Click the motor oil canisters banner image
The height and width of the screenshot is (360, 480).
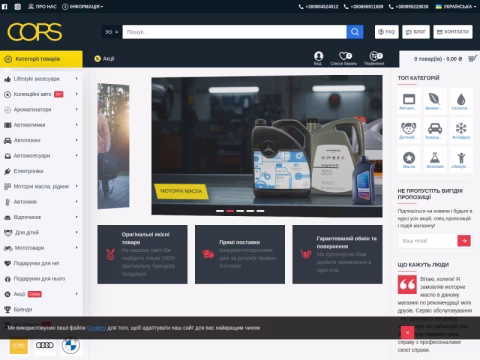click(x=267, y=146)
